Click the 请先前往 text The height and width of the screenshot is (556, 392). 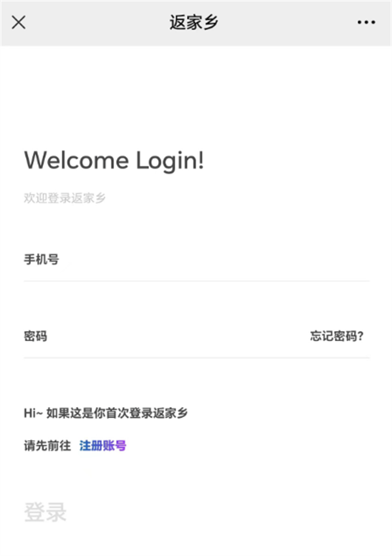(48, 446)
